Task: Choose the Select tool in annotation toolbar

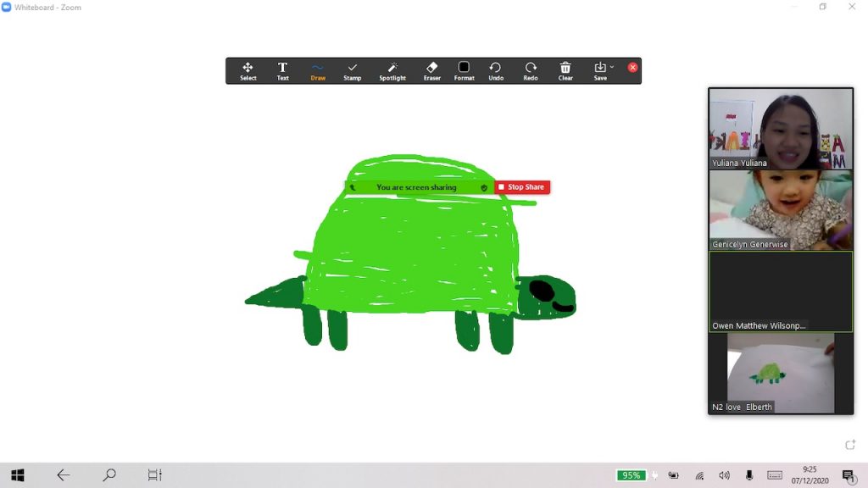Action: click(248, 70)
